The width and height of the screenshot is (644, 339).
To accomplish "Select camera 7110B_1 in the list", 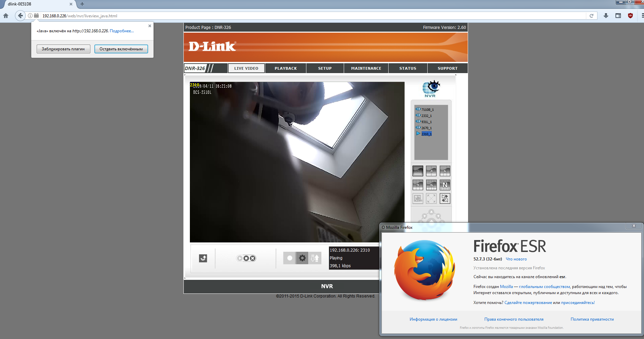I will (x=427, y=109).
